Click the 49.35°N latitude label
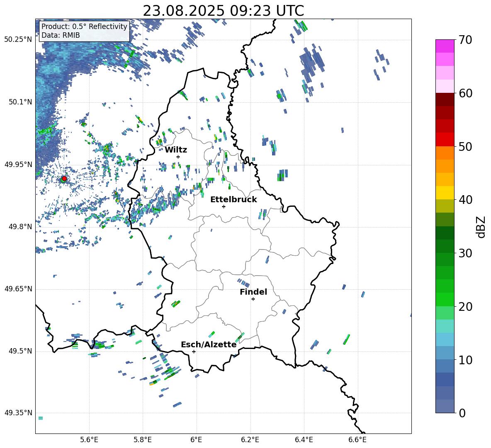This screenshot has width=491, height=448. coord(18,413)
